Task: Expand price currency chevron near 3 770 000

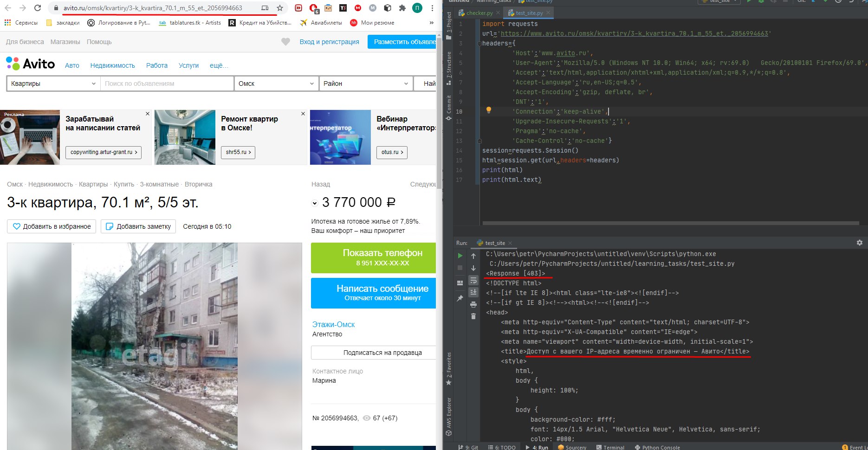Action: 314,203
